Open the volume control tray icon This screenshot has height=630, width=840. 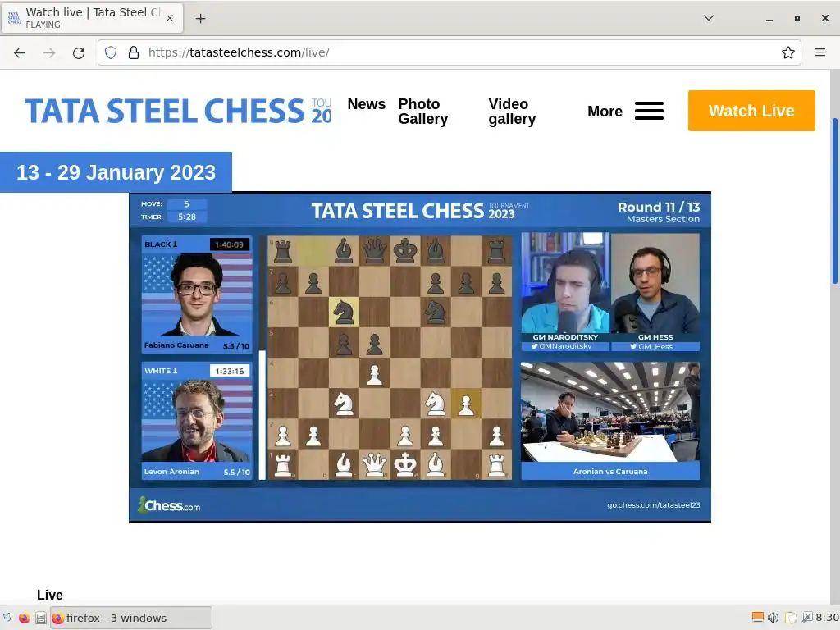pos(773,618)
